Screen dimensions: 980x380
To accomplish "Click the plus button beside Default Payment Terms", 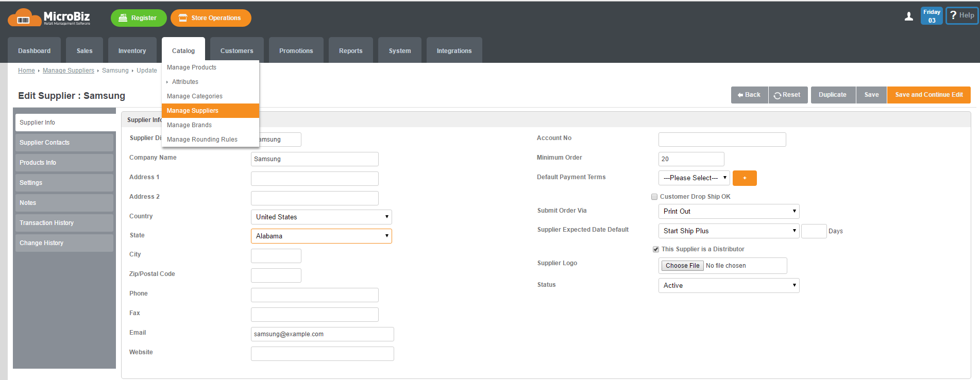I will [x=745, y=178].
